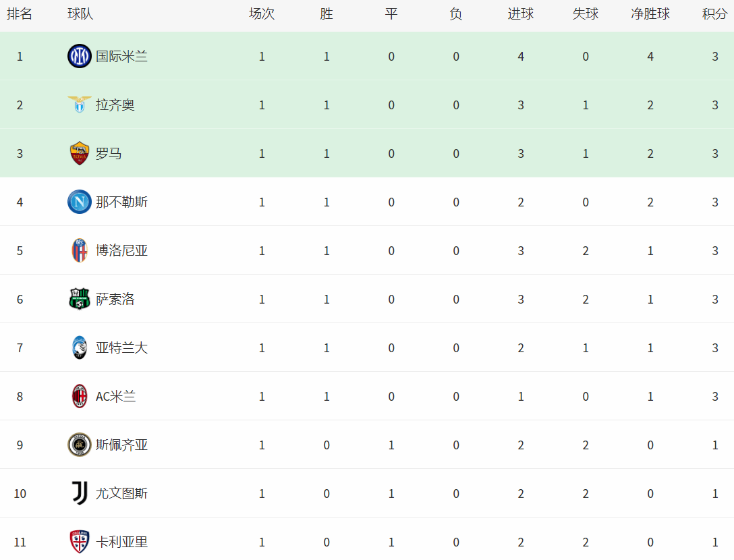Select the Spezia round crest

[x=80, y=445]
